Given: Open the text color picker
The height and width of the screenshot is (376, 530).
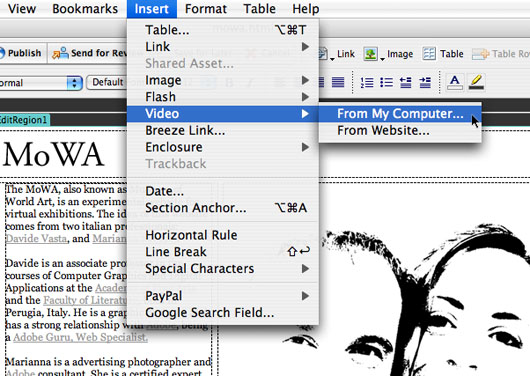Looking at the screenshot, I should click(455, 82).
